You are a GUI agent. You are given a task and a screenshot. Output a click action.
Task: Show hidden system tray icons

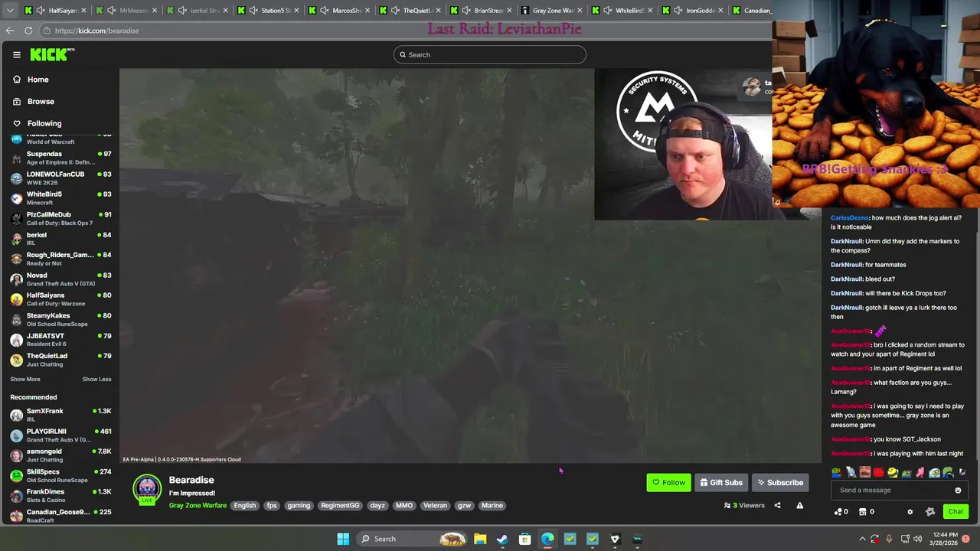[x=862, y=539]
